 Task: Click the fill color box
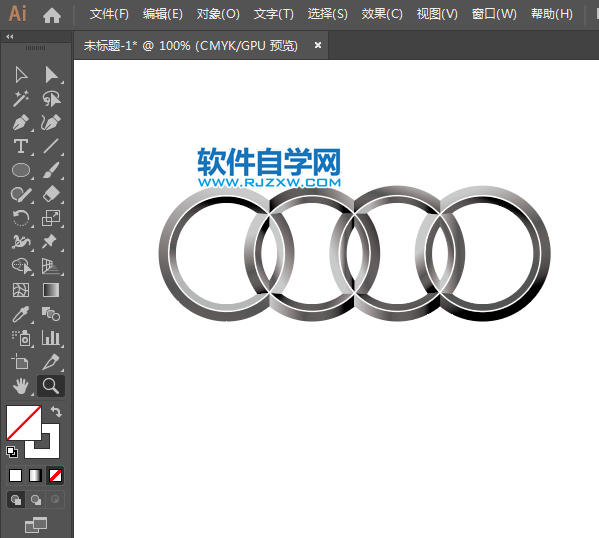coord(24,423)
